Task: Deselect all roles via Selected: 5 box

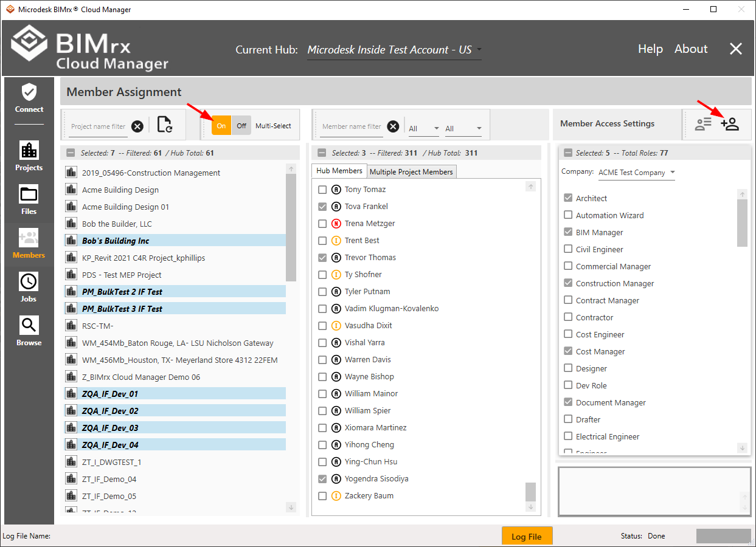Action: (568, 153)
